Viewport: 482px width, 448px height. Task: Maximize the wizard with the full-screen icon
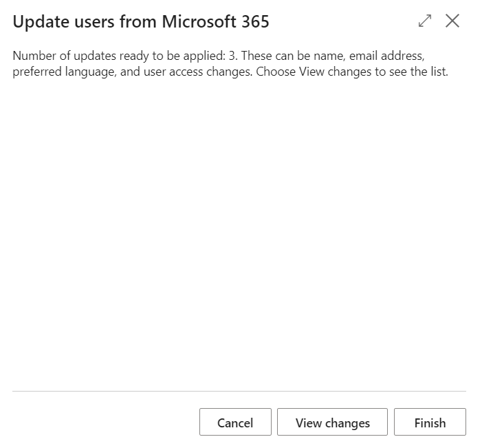click(425, 21)
